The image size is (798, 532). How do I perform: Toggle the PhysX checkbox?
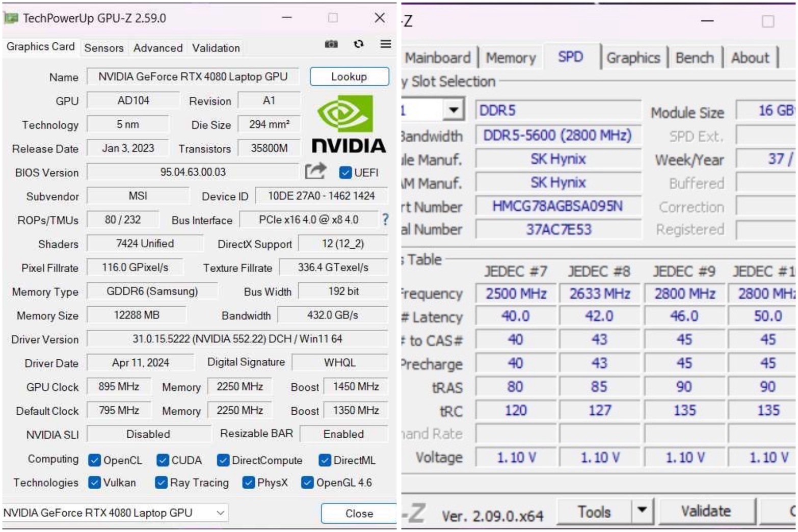click(249, 482)
